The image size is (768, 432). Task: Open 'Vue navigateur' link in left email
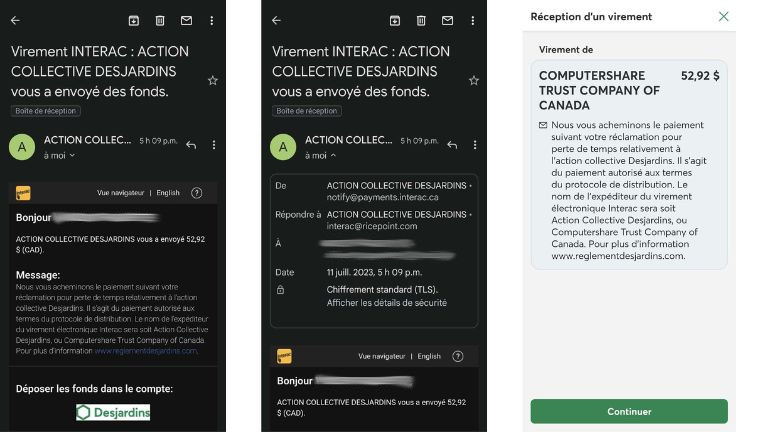click(x=120, y=193)
